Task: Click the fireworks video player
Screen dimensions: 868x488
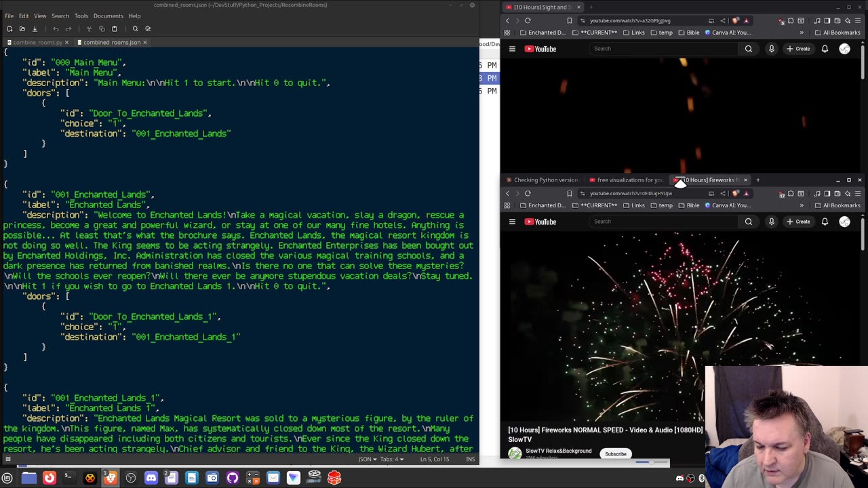Action: 680,325
